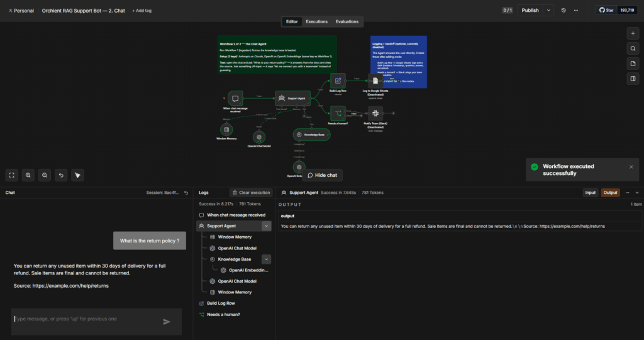Reset the chat session with refresh icon
The height and width of the screenshot is (340, 644).
[x=186, y=193]
